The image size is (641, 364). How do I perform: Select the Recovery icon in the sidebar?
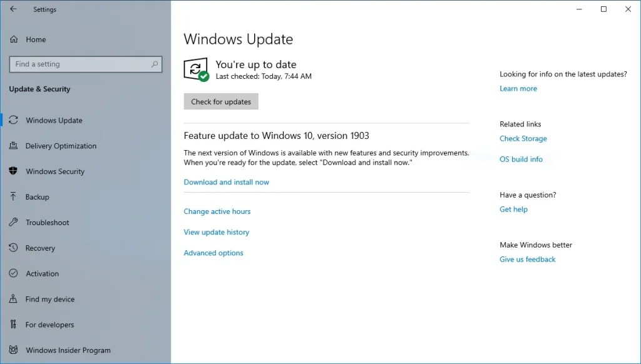pos(13,248)
